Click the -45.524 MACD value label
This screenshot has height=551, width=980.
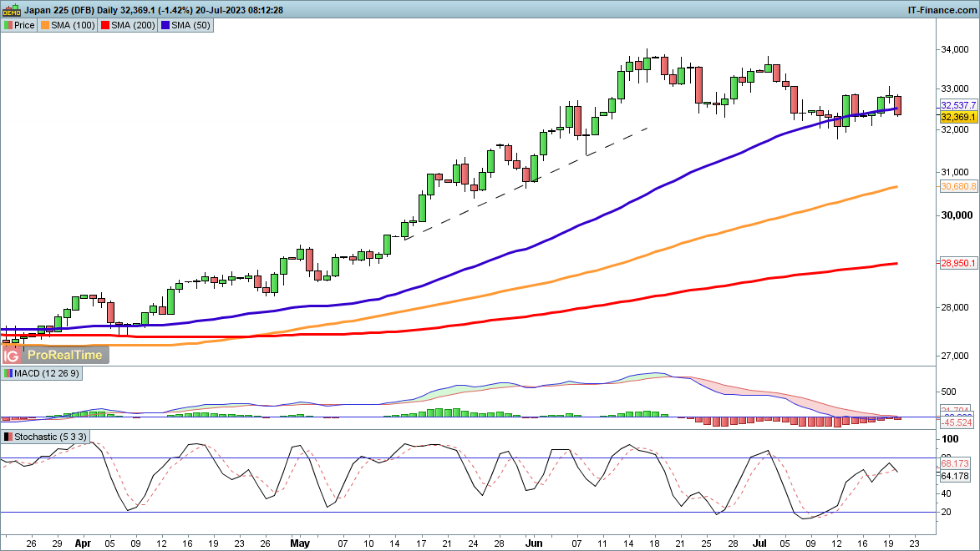coord(957,423)
